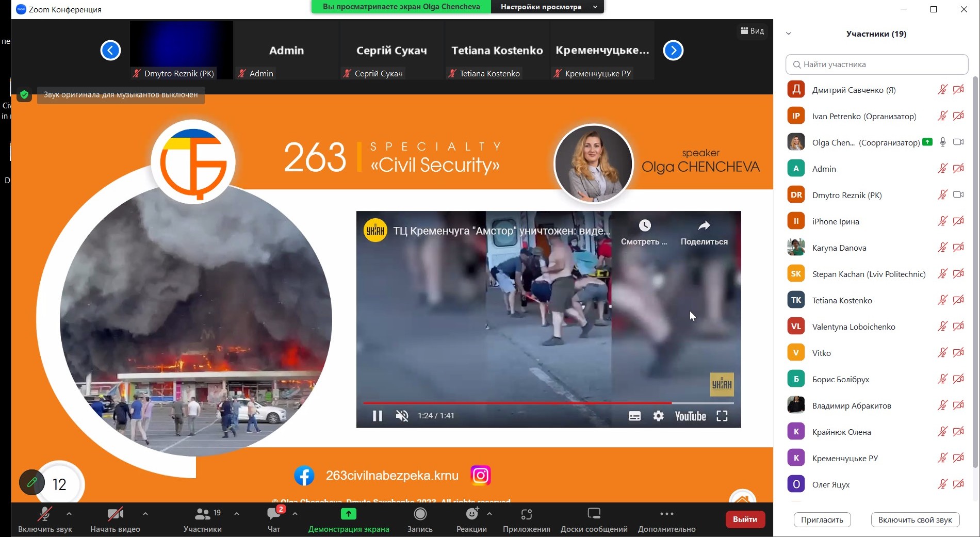Click the microphone icon to unmute audio
Screen dimensions: 980x537
(x=45, y=514)
